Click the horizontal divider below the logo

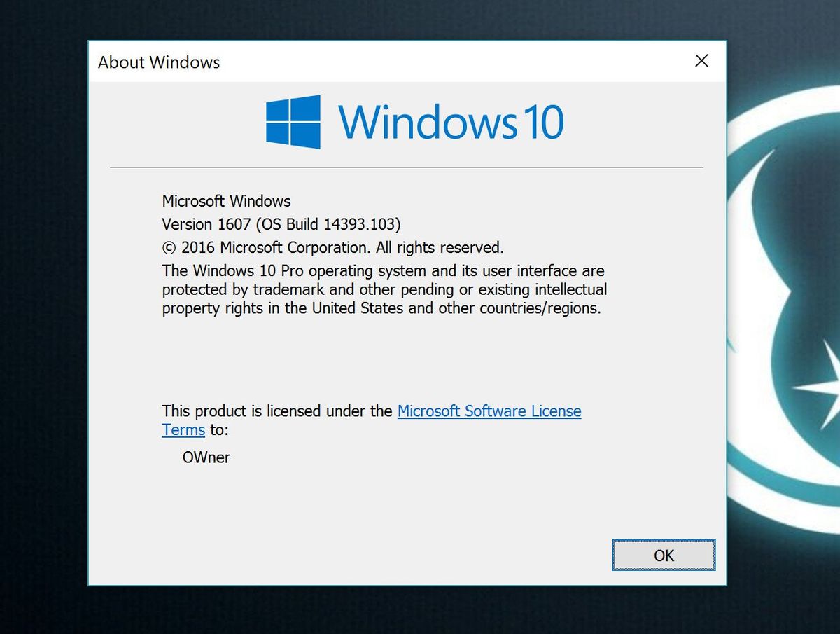tap(406, 167)
